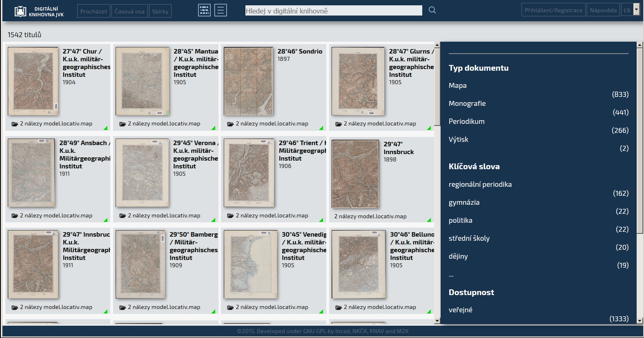The width and height of the screenshot is (644, 338).
Task: Open the Procházet menu
Action: point(94,11)
